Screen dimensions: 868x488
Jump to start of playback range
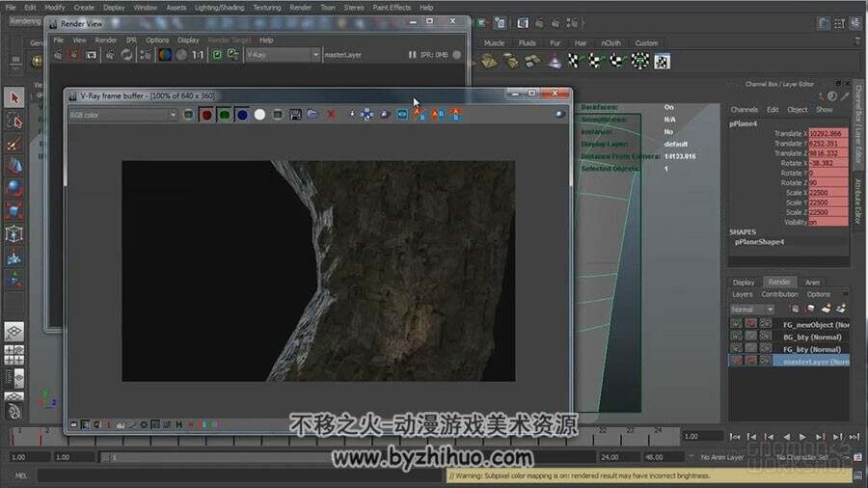(x=735, y=437)
